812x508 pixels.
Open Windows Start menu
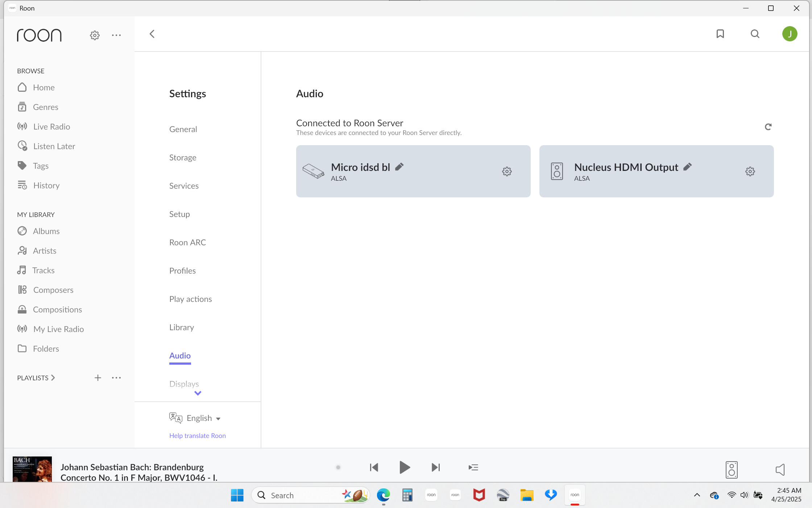[237, 495]
